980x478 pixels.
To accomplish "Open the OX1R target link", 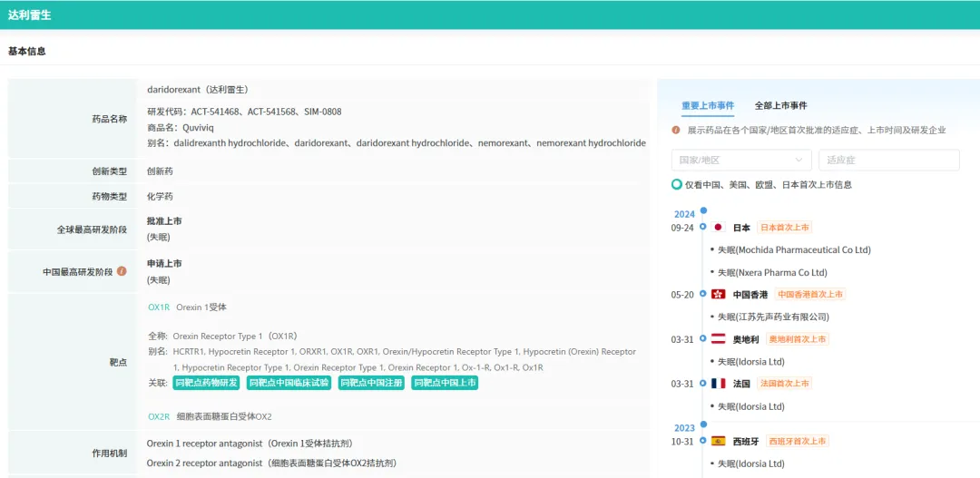I will [x=159, y=307].
